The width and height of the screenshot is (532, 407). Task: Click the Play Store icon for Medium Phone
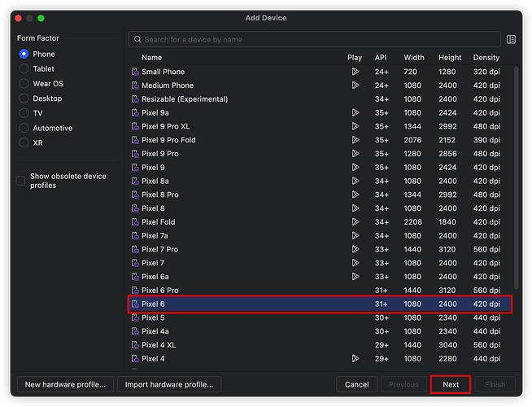tap(355, 85)
